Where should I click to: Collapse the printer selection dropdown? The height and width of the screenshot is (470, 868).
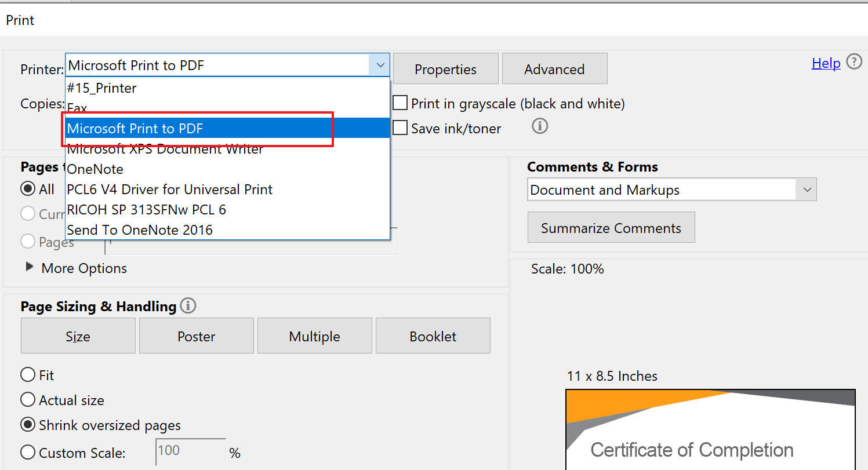[380, 65]
